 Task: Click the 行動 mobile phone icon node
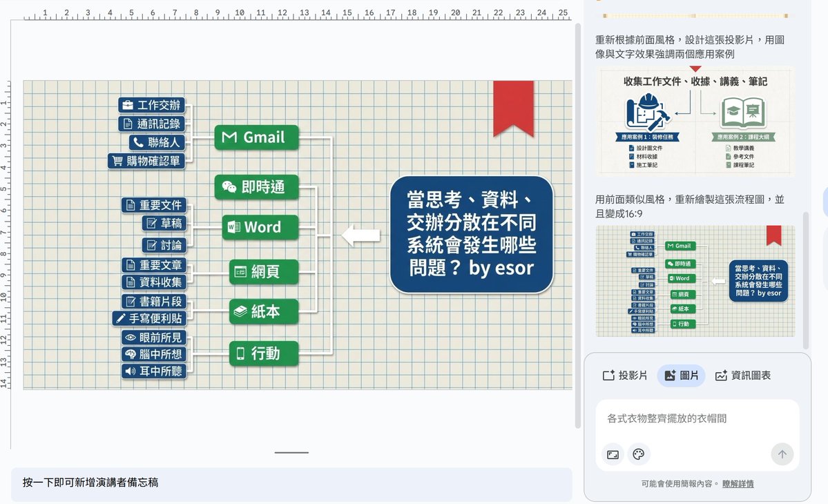[x=262, y=353]
